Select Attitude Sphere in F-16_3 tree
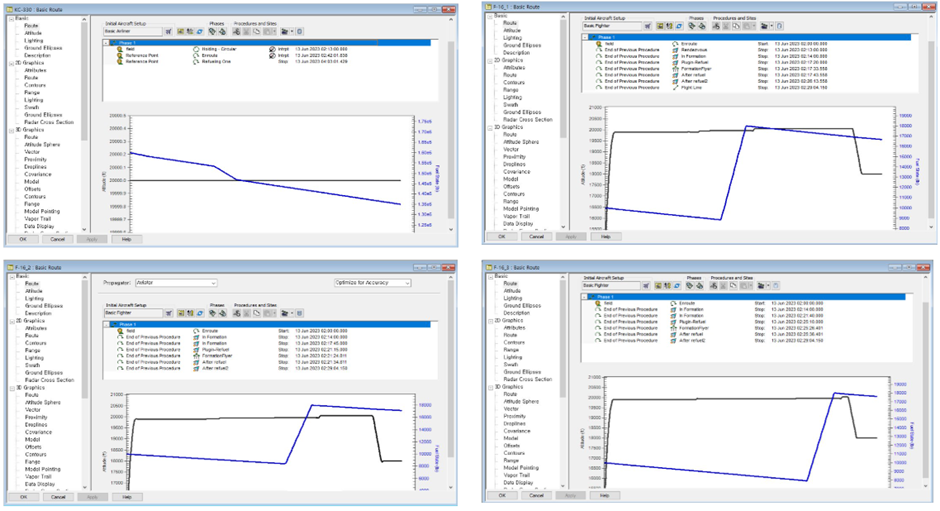 pyautogui.click(x=521, y=402)
